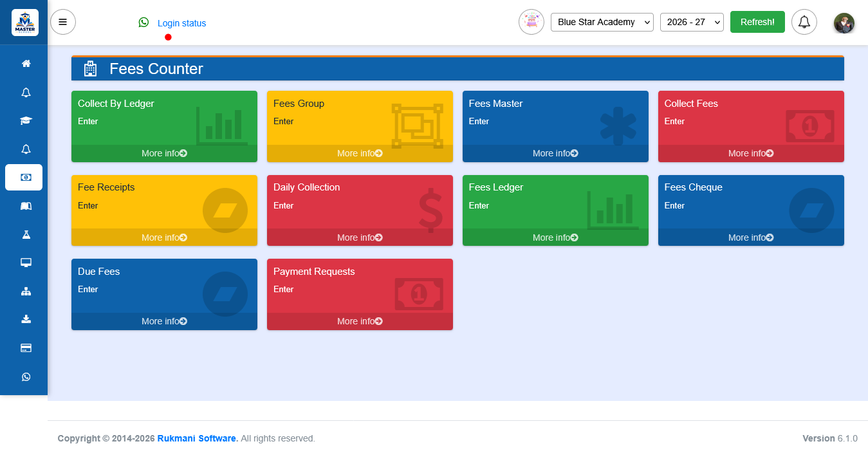The image size is (868, 455).
Task: Open the Login status link
Action: [x=182, y=23]
